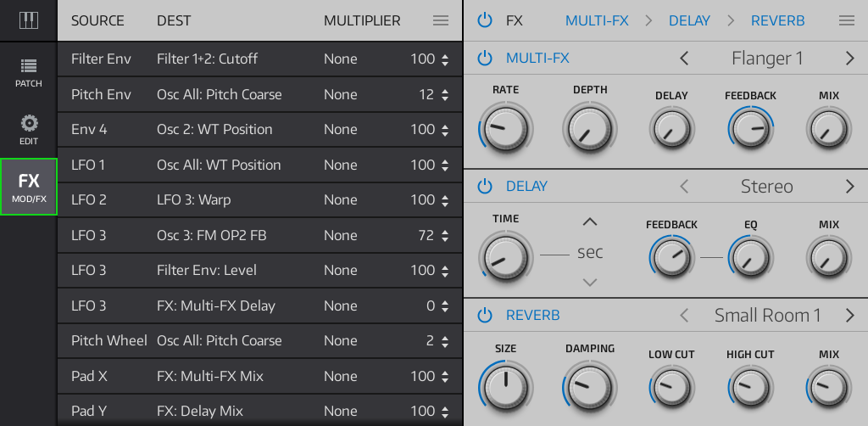Click MULTI-FX in the FX chain order
The height and width of the screenshot is (426, 868).
(x=597, y=21)
